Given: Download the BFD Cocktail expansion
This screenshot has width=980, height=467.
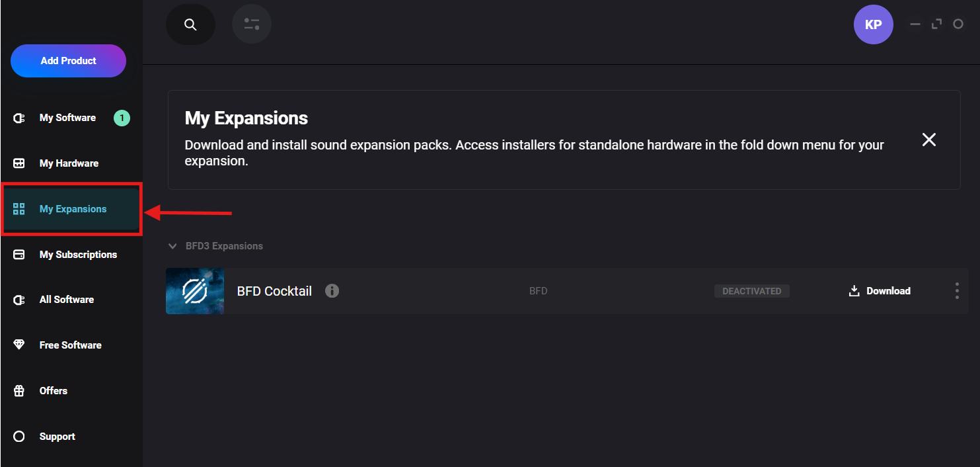Looking at the screenshot, I should (x=880, y=291).
